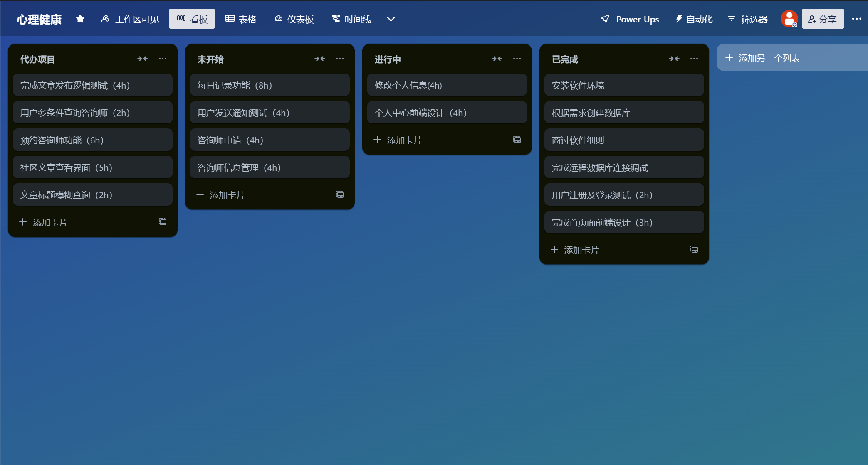Open 进行中 list actions menu
Screen dimensions: 868x465
point(517,59)
